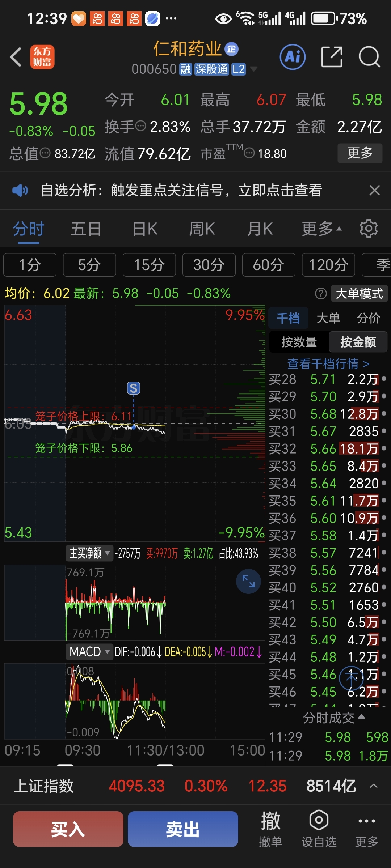Viewport: 391px width, 868px height.
Task: Dismiss the 自选分析 banner
Action: pyautogui.click(x=374, y=190)
